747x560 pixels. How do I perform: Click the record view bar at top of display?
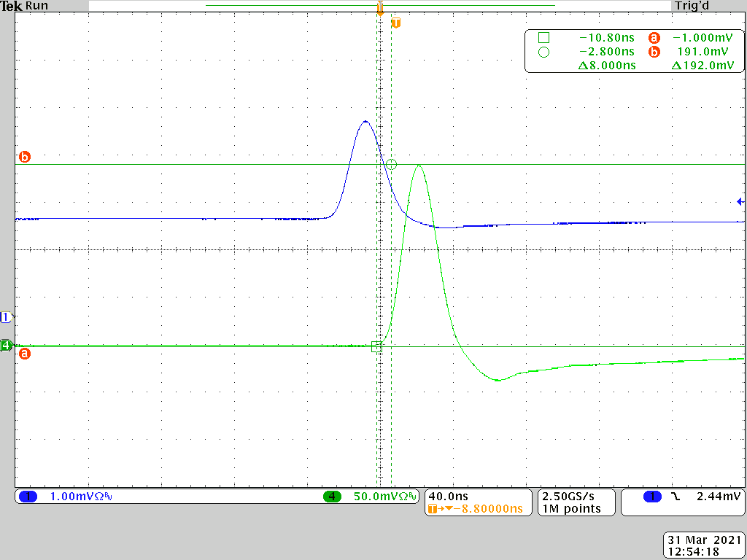[380, 6]
